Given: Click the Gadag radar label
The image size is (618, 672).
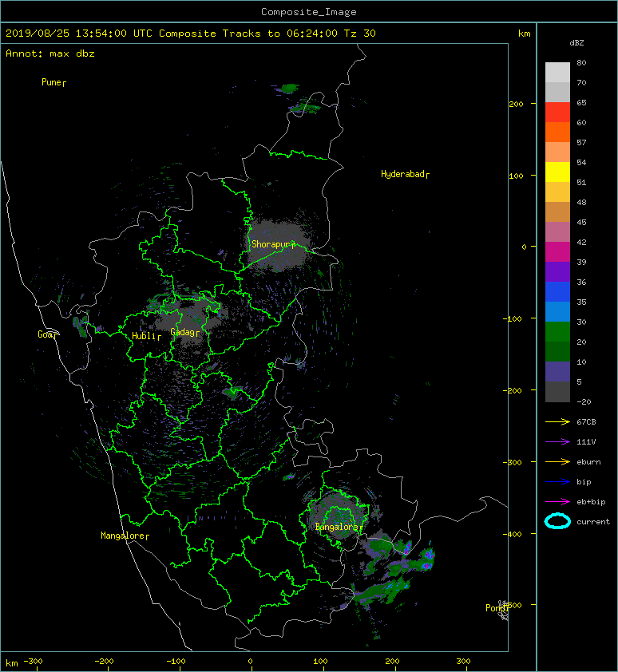Looking at the screenshot, I should pyautogui.click(x=185, y=332).
